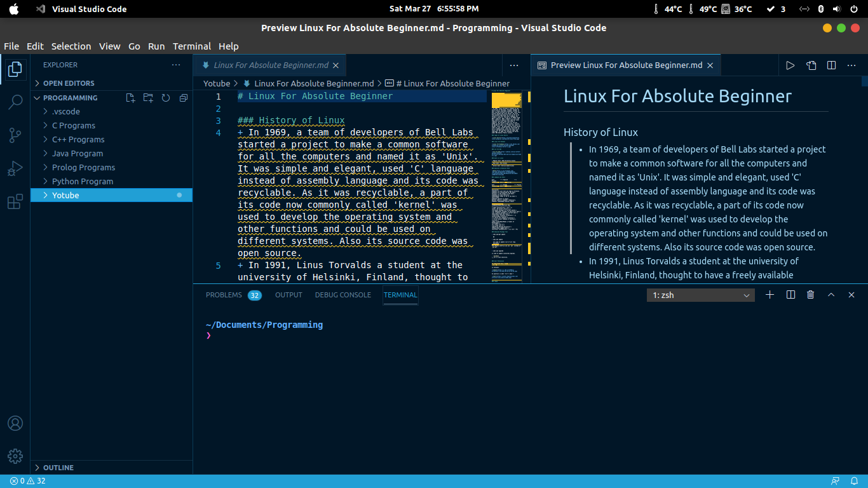Open the File menu
Viewport: 868px width, 488px height.
(x=11, y=46)
